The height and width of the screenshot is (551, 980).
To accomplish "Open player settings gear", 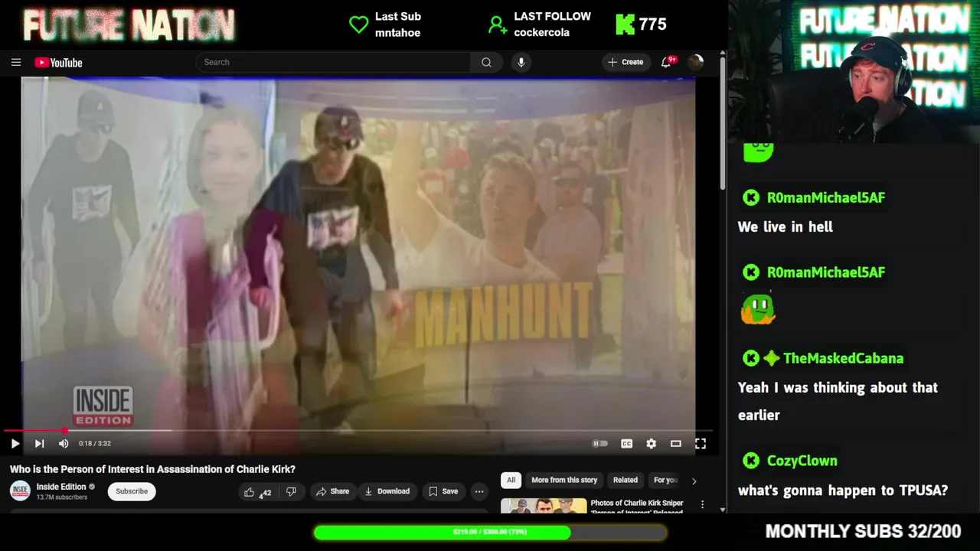I will coord(651,443).
